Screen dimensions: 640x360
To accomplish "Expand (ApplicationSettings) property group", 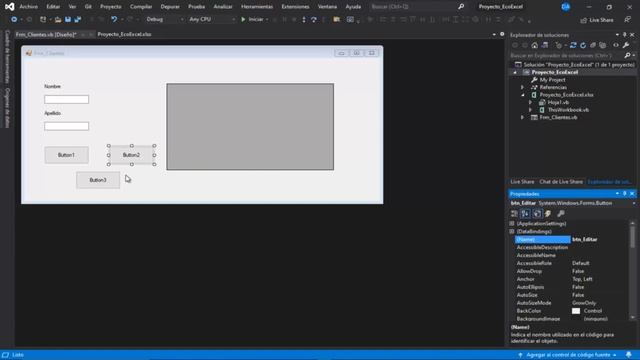I will pyautogui.click(x=512, y=224).
